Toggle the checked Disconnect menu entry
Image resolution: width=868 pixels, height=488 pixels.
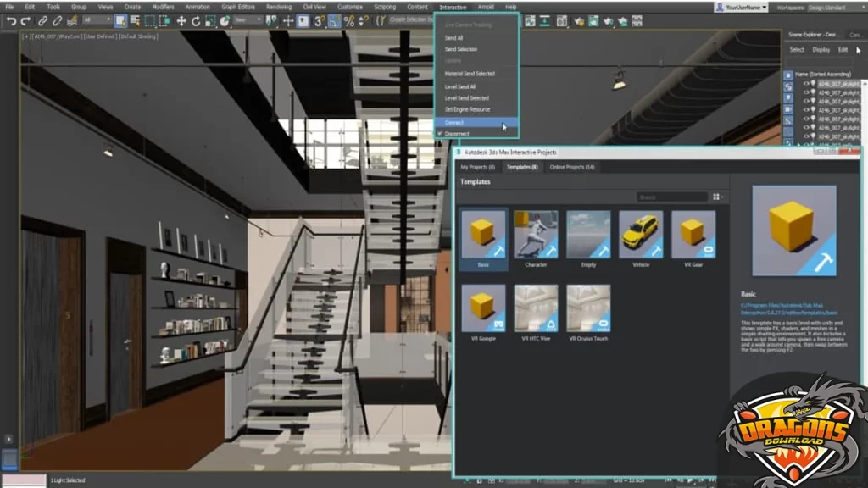point(458,133)
